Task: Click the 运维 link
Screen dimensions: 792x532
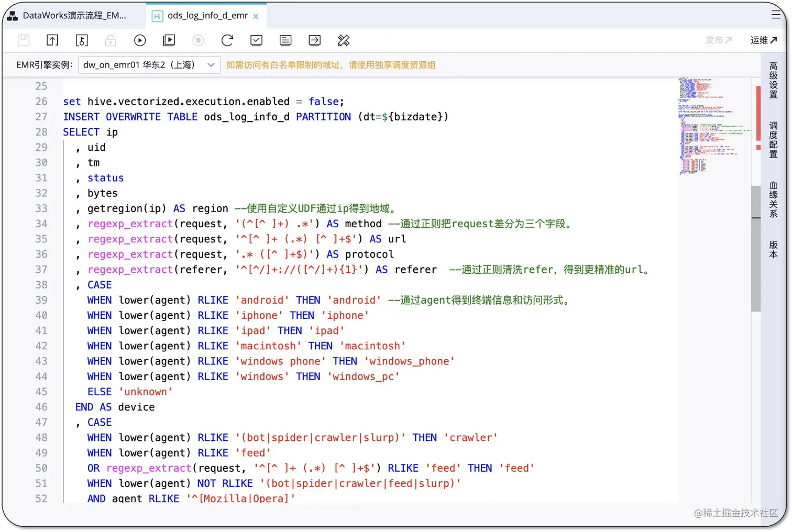Action: (763, 40)
